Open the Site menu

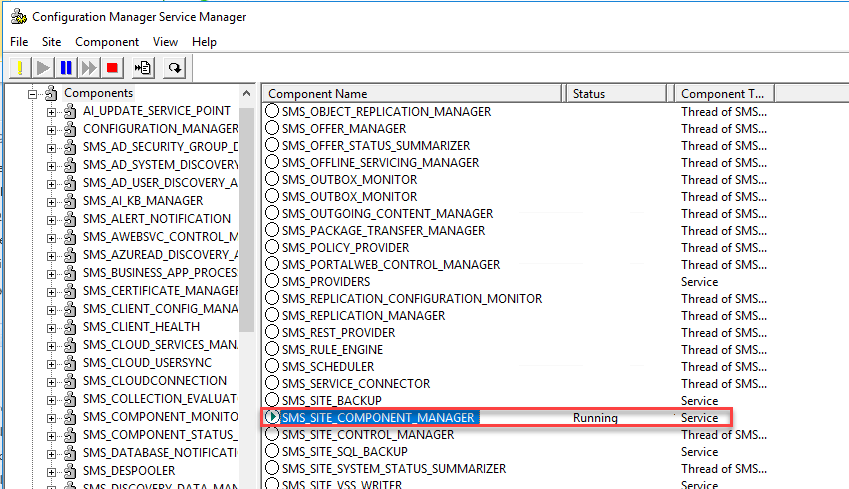point(51,42)
